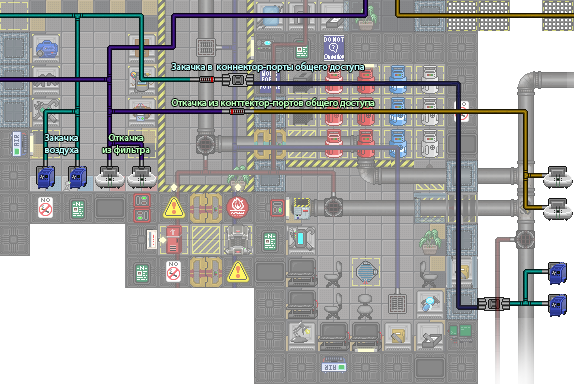The width and height of the screenshot is (574, 384).
Task: Click the floor vent grate near the stool
Action: click(397, 303)
